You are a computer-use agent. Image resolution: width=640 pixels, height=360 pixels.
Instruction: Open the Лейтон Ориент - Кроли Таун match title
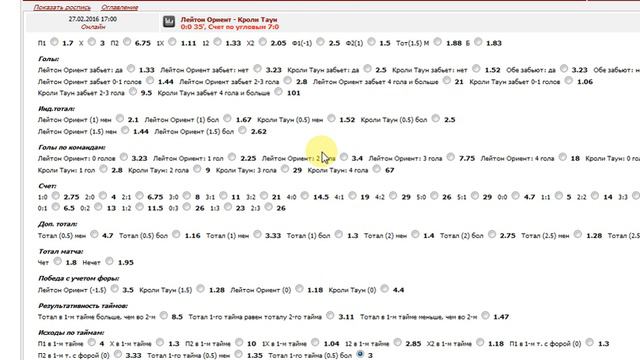pos(229,20)
